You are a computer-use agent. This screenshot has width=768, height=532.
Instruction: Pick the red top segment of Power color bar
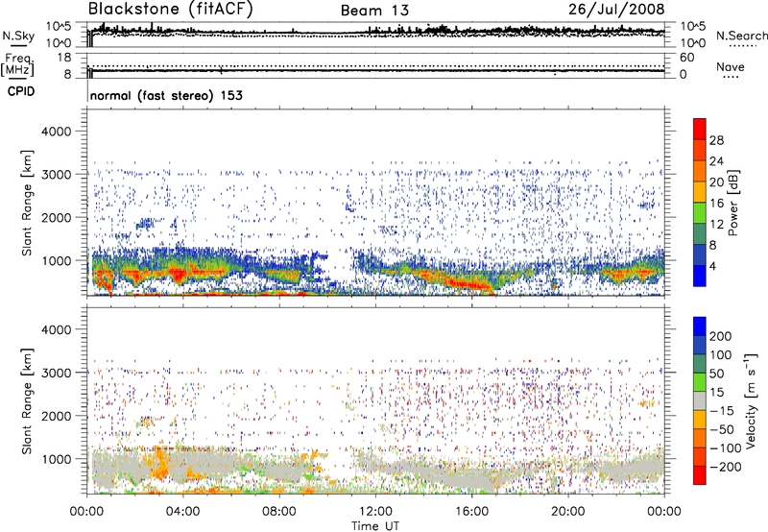pos(700,129)
